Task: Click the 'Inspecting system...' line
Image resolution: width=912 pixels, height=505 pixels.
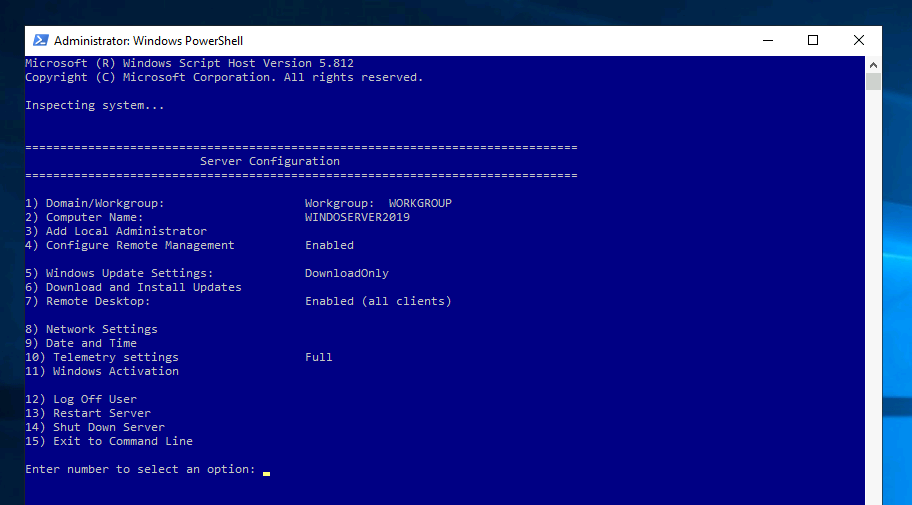Action: pyautogui.click(x=95, y=105)
